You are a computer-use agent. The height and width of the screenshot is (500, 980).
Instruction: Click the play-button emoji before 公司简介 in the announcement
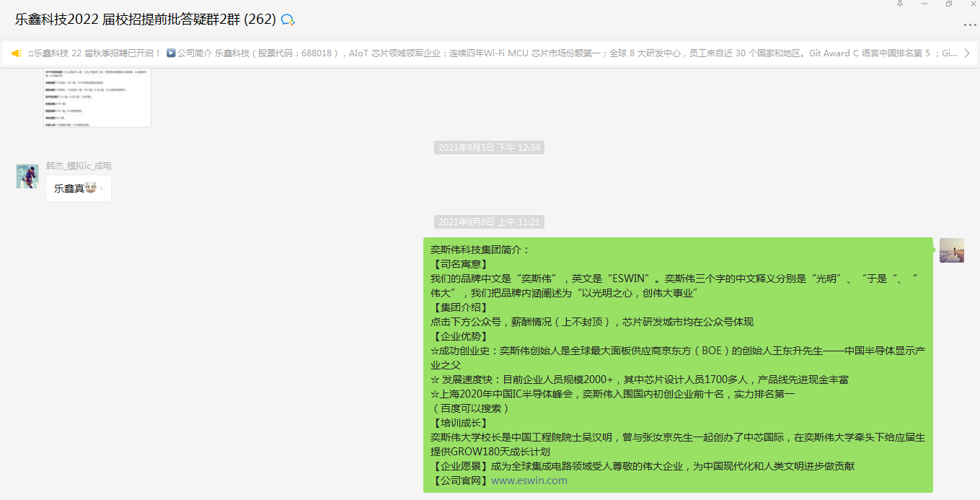click(x=171, y=53)
